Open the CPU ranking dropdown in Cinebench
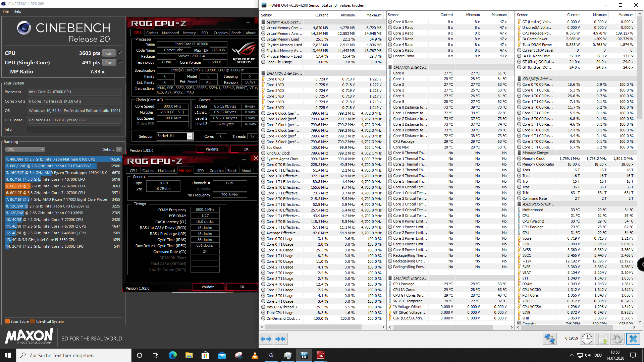 click(25, 149)
